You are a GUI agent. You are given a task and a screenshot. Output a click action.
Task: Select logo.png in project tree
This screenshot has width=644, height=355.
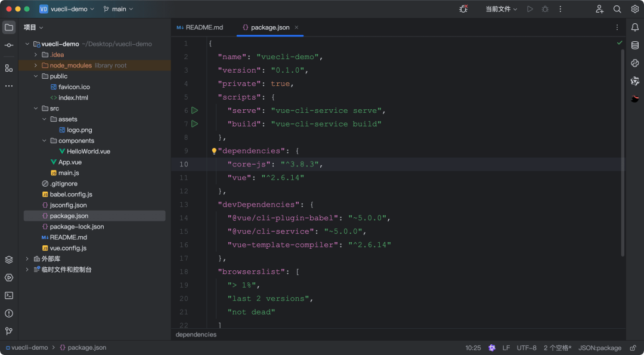coord(79,130)
